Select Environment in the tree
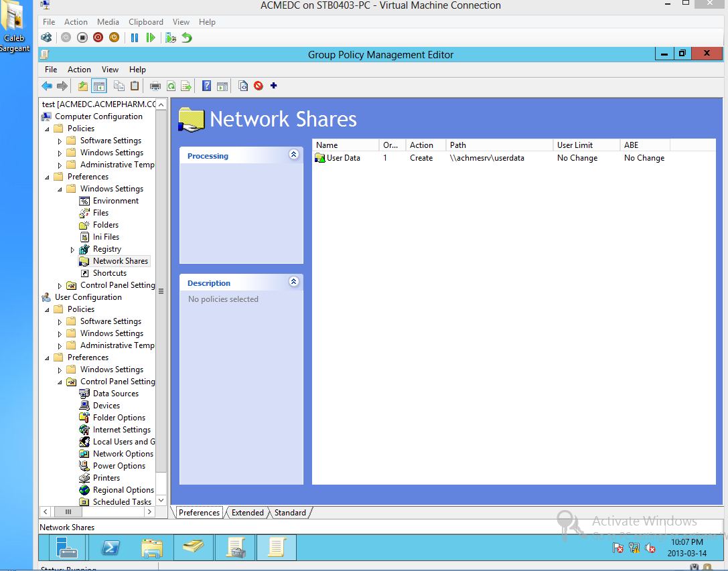728x571 pixels. pos(116,201)
